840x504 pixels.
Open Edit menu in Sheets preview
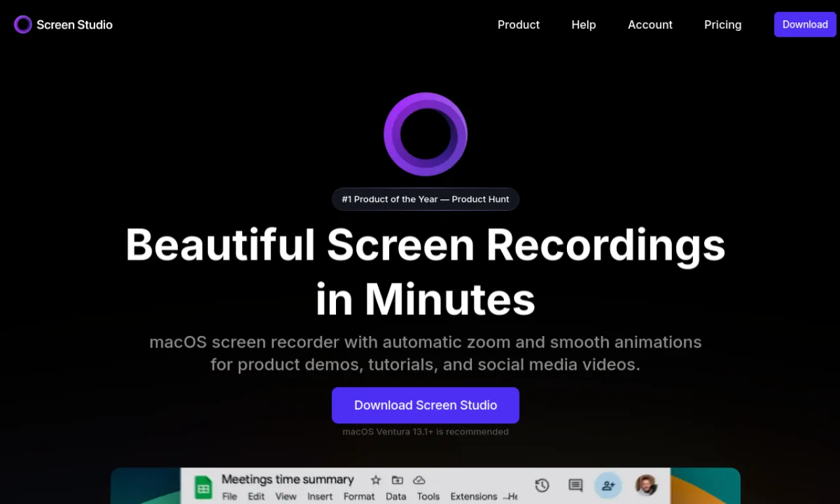(257, 497)
